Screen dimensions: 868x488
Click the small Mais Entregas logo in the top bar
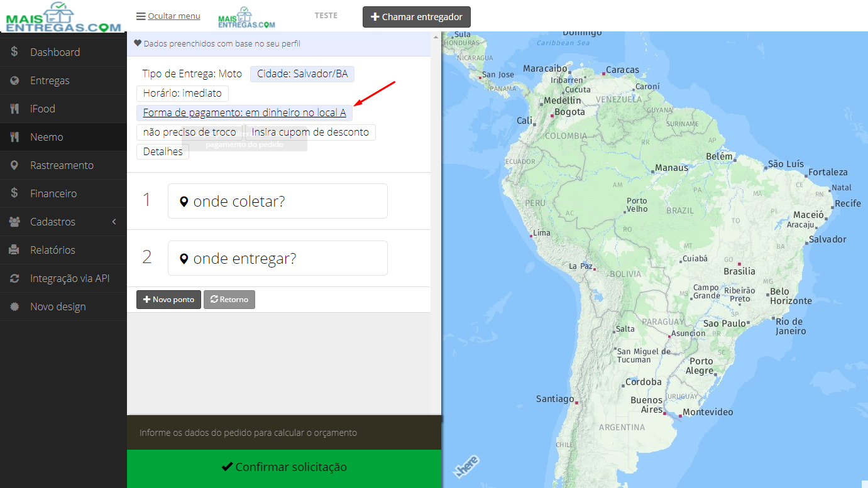[246, 18]
